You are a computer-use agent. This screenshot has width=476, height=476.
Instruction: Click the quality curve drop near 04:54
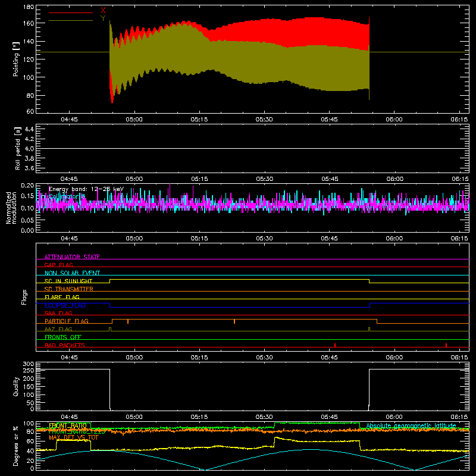[x=109, y=390]
